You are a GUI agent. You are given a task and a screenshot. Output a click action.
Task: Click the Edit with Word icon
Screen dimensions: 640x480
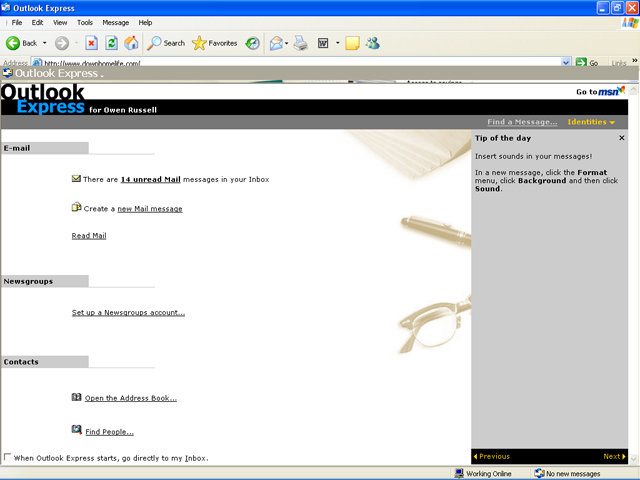coord(323,43)
